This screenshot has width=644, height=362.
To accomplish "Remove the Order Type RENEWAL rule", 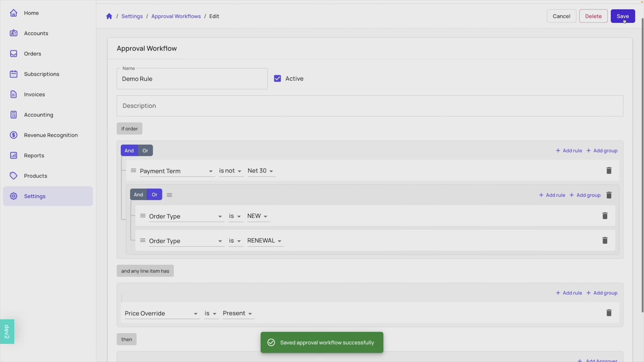I will pos(605,241).
